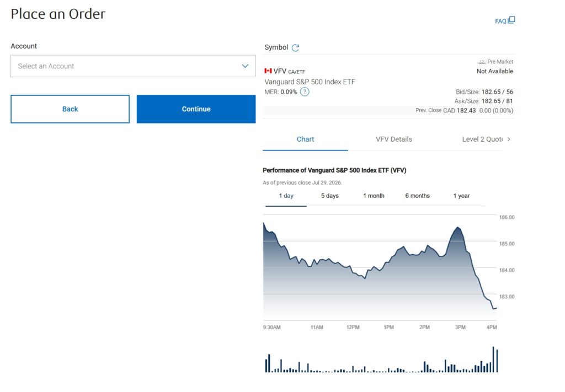
Task: Open the FAQ link
Action: click(500, 22)
